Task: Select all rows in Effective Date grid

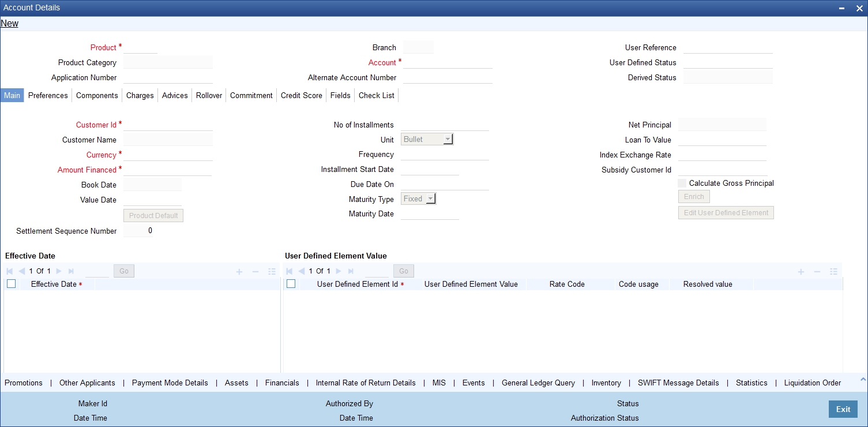Action: click(x=11, y=284)
